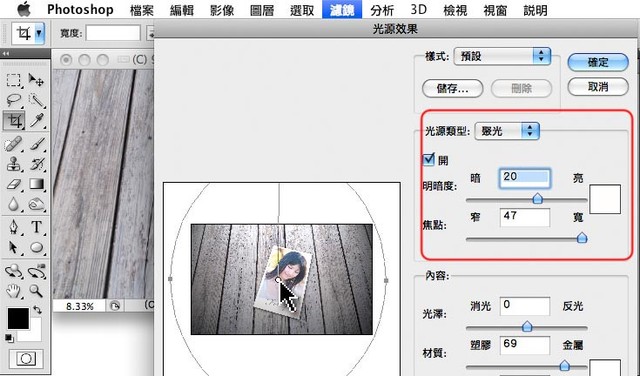Open the 圖層 menu
Viewport: 640px width, 376px height.
262,10
